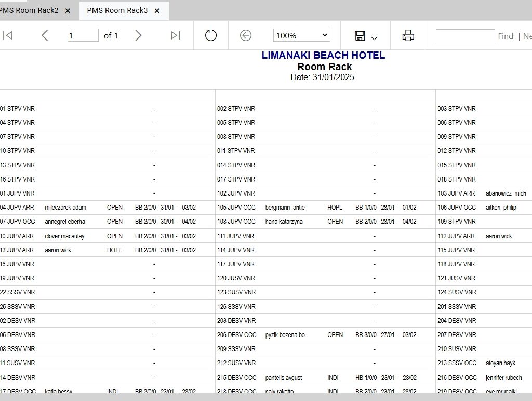The height and width of the screenshot is (401, 532).
Task: Select the pyzik bozena room 206 entry
Action: pos(285,335)
